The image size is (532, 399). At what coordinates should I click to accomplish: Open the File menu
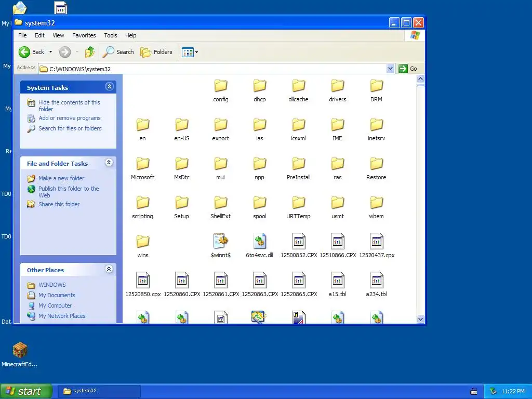[x=22, y=35]
